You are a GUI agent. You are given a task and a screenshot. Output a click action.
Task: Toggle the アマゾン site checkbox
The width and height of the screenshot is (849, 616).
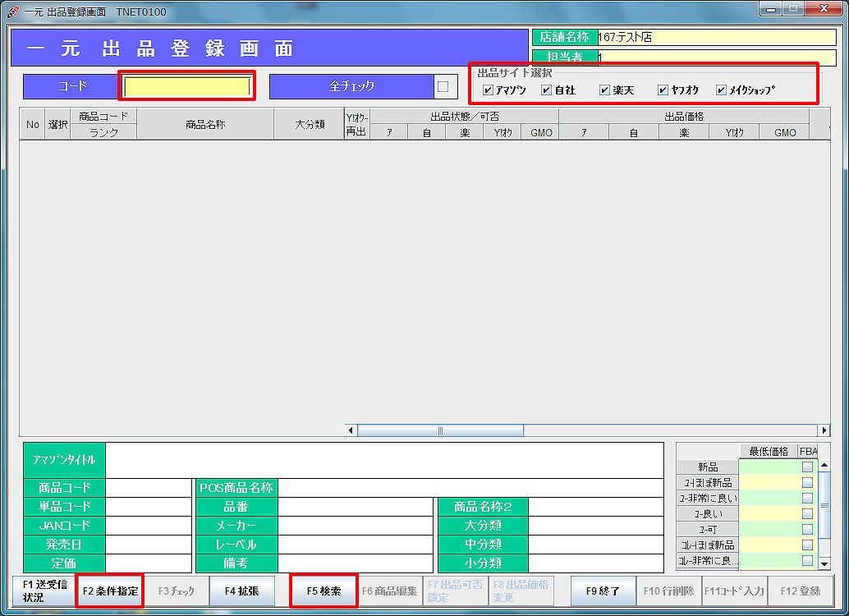489,90
